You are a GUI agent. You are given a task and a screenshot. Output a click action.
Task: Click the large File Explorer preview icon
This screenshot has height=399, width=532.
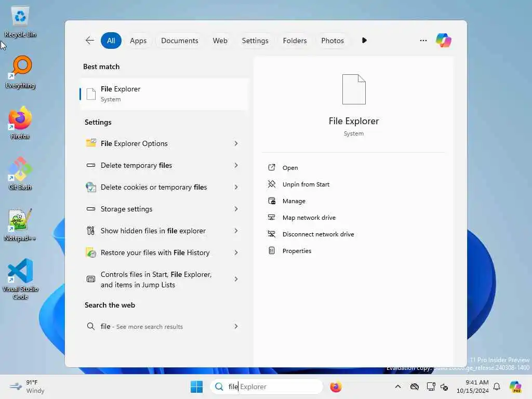tap(354, 89)
